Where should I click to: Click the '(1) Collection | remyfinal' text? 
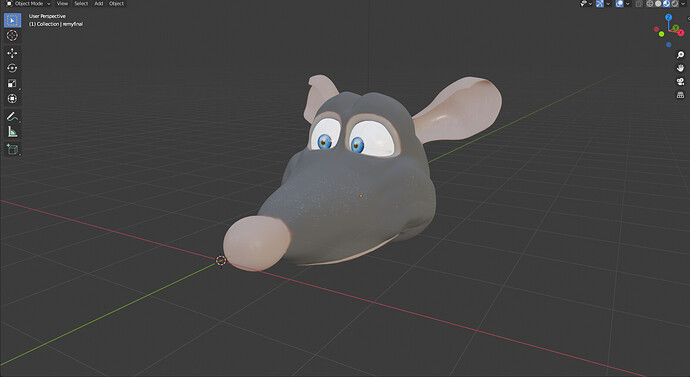coord(56,24)
